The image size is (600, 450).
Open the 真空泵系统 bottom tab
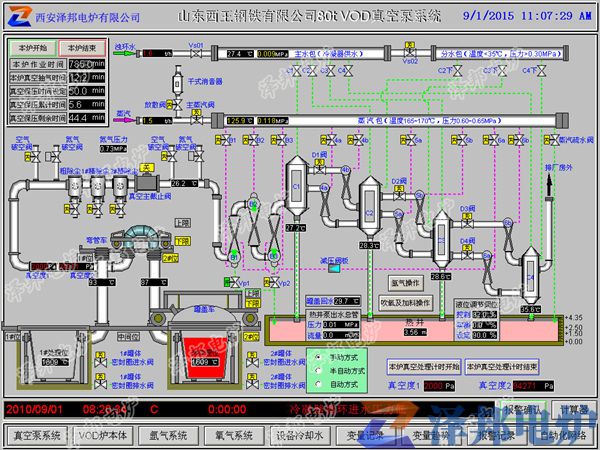tap(37, 435)
